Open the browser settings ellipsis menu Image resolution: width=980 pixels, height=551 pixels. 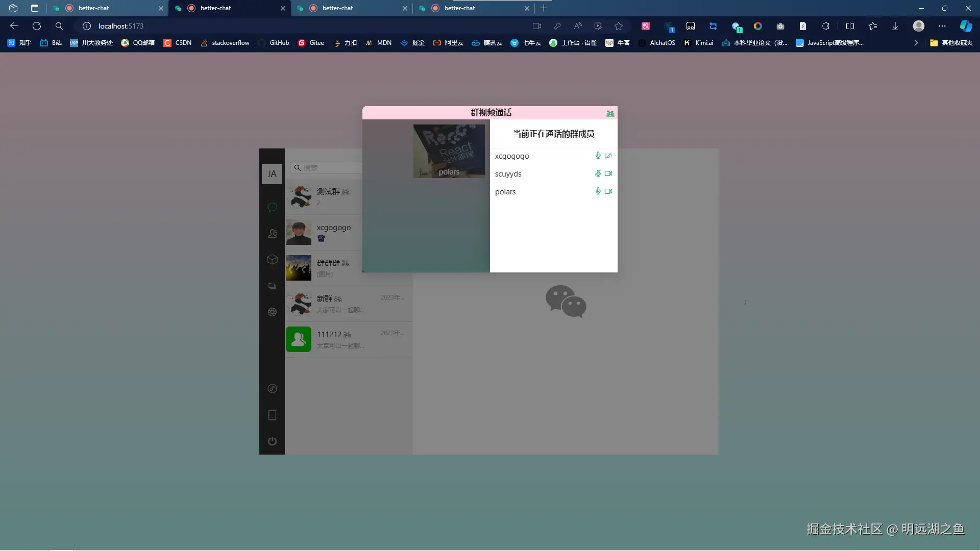[942, 26]
